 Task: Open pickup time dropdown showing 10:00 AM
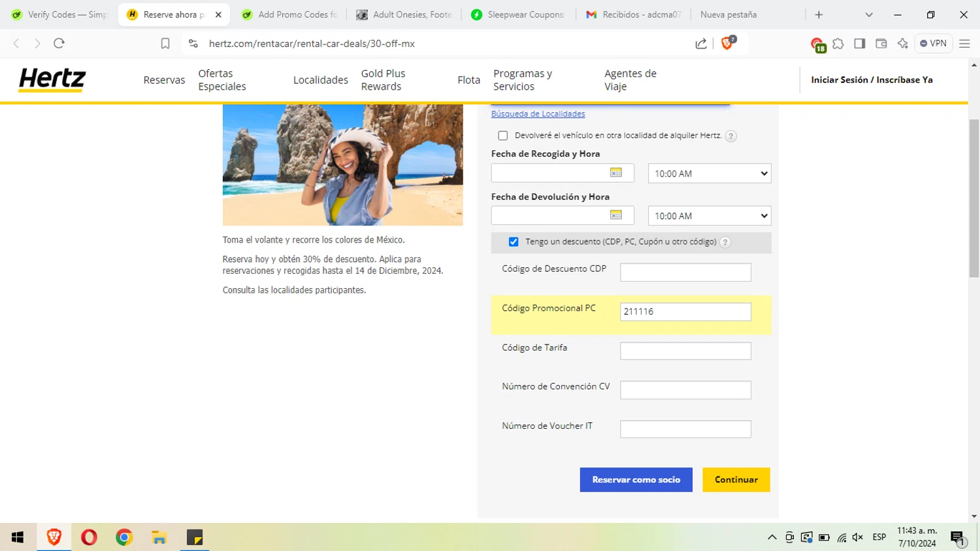[710, 173]
